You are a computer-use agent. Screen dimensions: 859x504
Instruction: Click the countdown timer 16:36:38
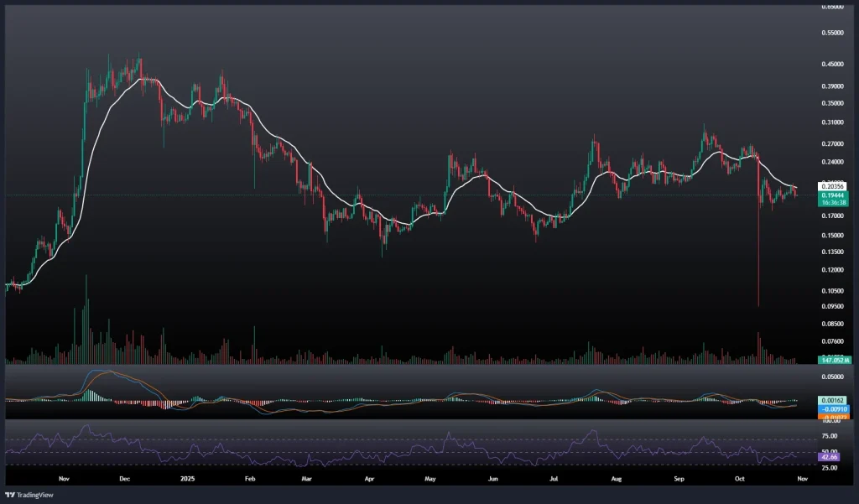[x=834, y=202]
